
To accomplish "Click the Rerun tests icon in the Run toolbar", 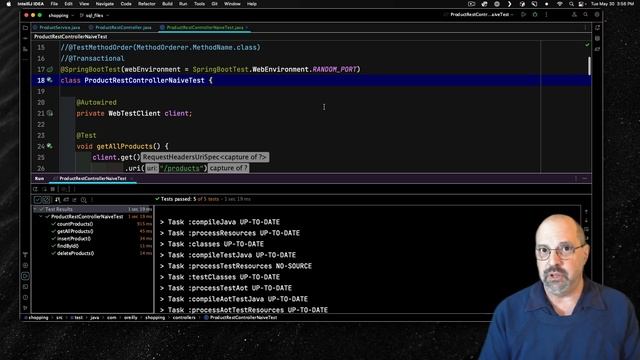I will pos(36,189).
